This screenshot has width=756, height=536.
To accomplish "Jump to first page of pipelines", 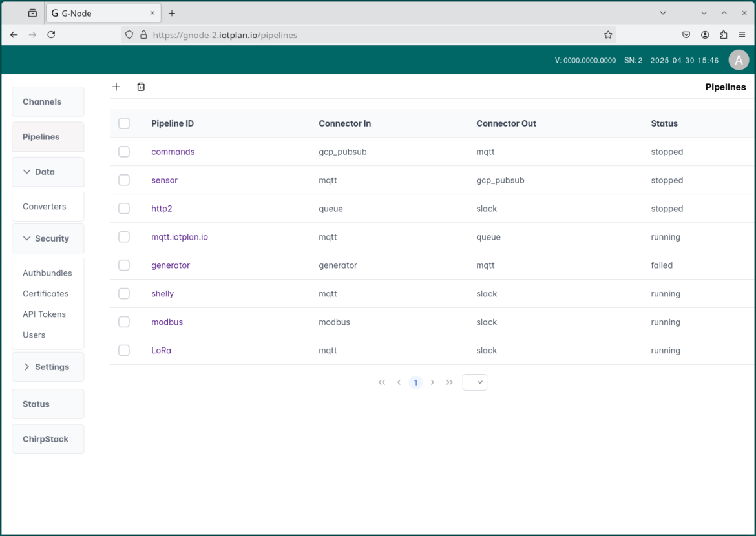I will (382, 382).
